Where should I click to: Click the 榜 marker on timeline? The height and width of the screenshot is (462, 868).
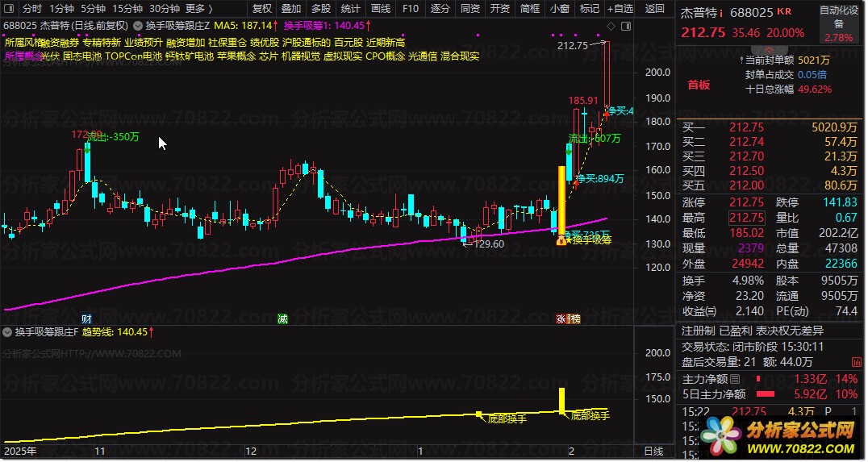575,318
